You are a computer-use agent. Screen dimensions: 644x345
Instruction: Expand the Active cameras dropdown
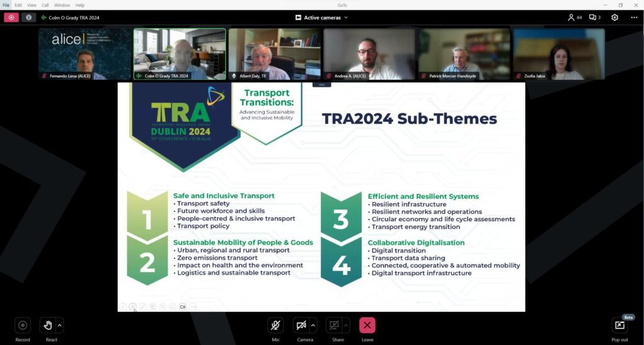pos(346,18)
